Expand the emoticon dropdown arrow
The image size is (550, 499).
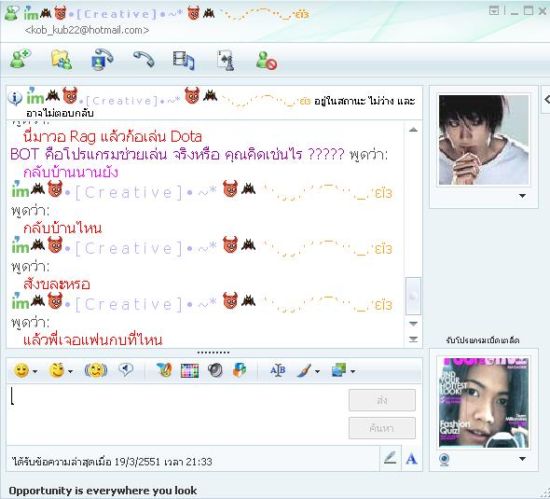click(35, 371)
